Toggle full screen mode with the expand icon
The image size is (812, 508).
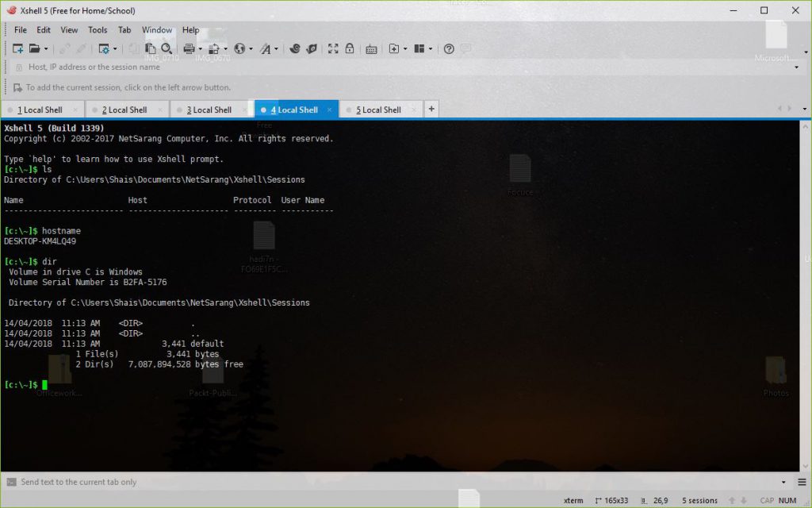(x=333, y=48)
